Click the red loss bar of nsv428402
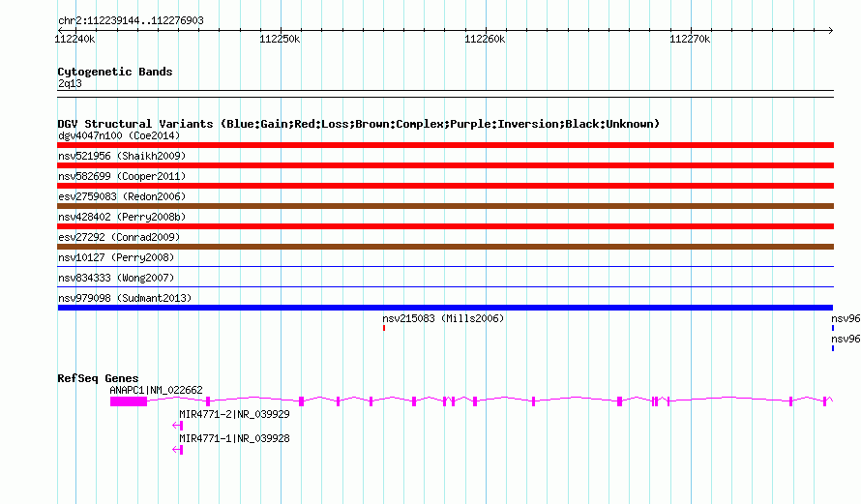 (445, 226)
